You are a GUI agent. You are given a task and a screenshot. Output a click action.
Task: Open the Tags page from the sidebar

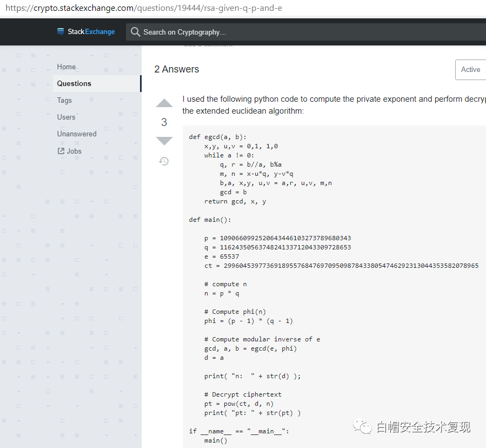point(64,100)
